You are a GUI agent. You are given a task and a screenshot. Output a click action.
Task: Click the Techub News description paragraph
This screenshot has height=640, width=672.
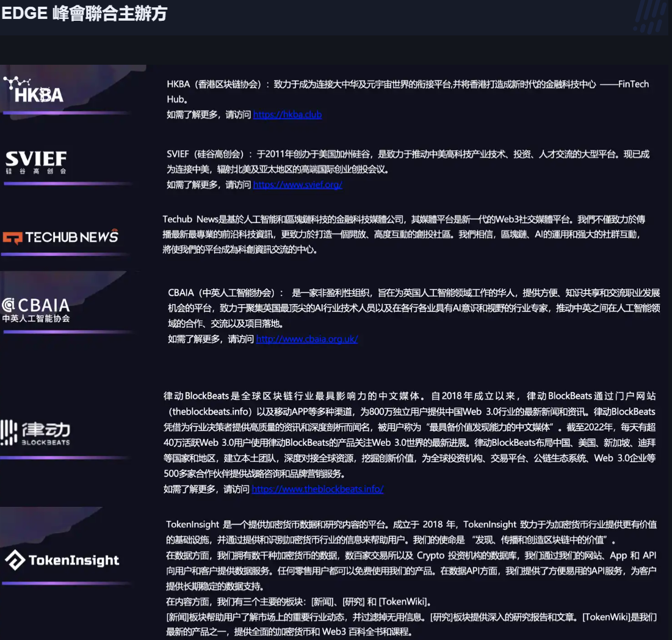tap(403, 235)
